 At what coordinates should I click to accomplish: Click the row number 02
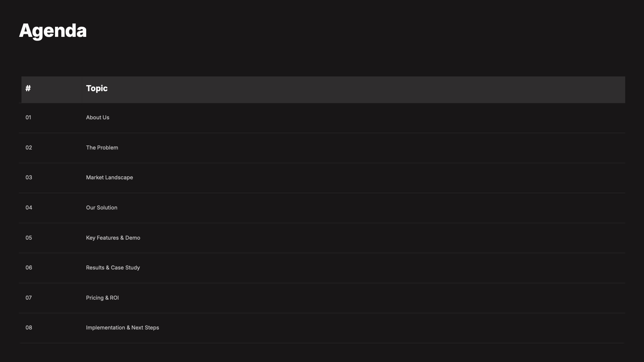click(29, 148)
